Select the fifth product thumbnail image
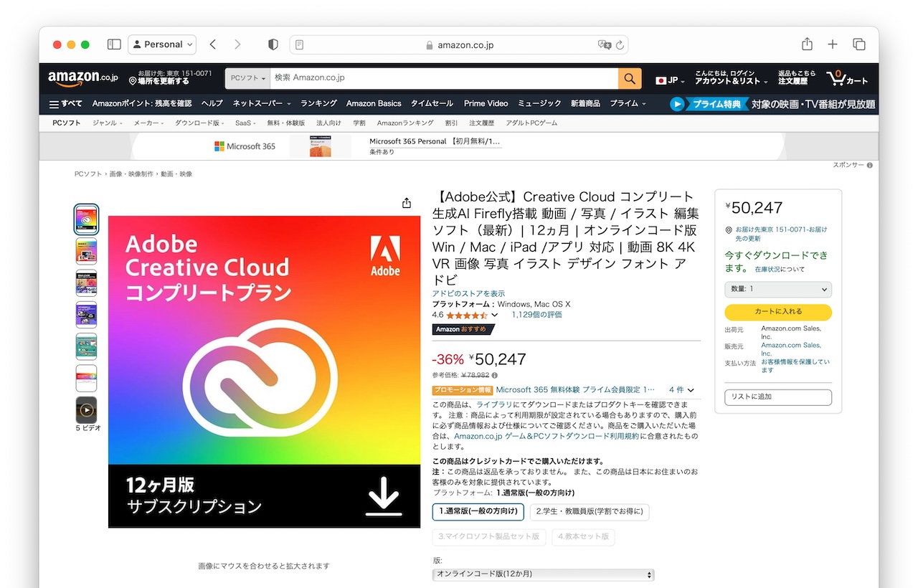Image resolution: width=918 pixels, height=588 pixels. pyautogui.click(x=86, y=346)
